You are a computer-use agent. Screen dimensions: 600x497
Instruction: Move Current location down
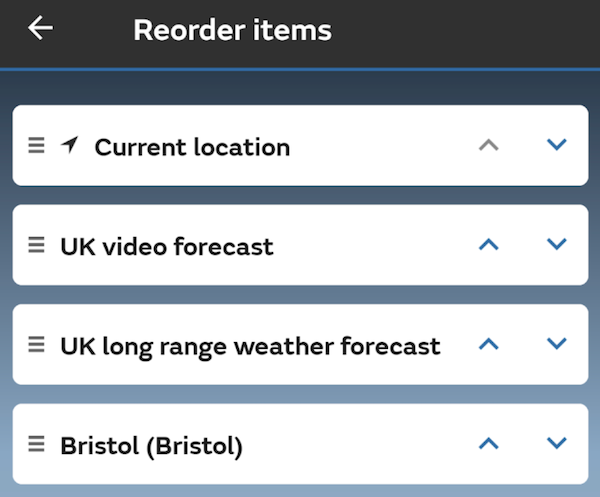pyautogui.click(x=557, y=145)
